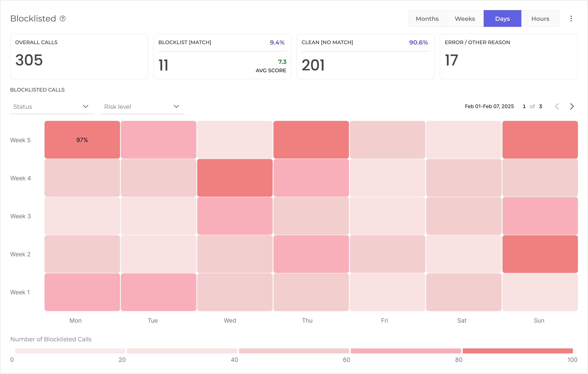This screenshot has width=588, height=374.
Task: Switch to the Weeks view tab
Action: click(x=465, y=18)
